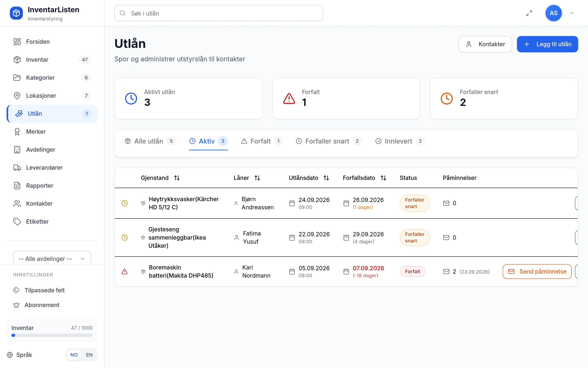Click person icon next to Kari Nordmann
This screenshot has width=588, height=368.
236,272
